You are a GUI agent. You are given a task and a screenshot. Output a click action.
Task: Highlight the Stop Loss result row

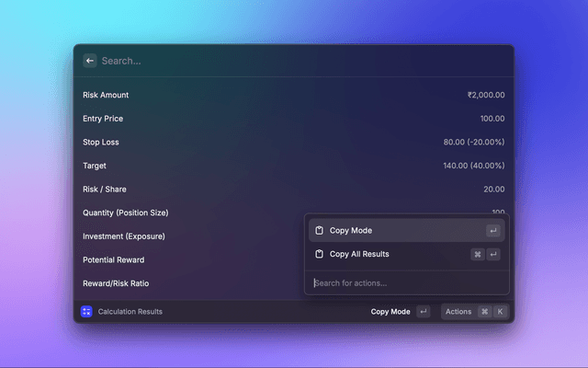point(294,143)
